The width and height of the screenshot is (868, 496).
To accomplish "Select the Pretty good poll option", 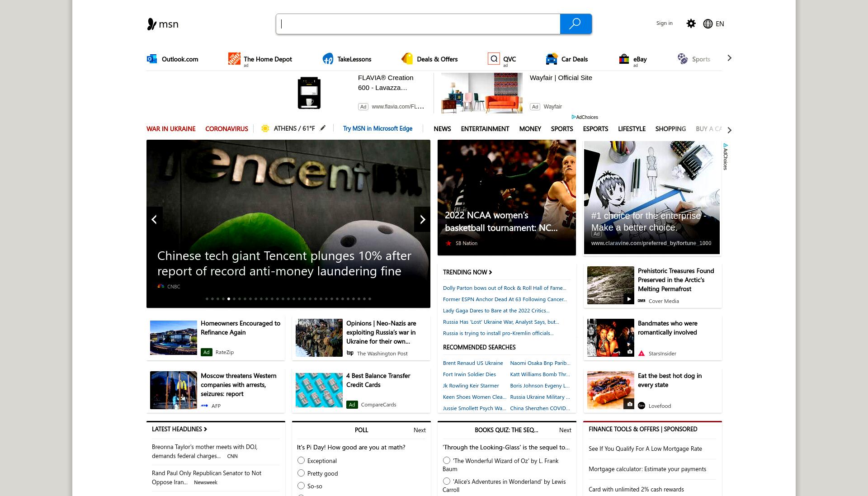I will (301, 473).
